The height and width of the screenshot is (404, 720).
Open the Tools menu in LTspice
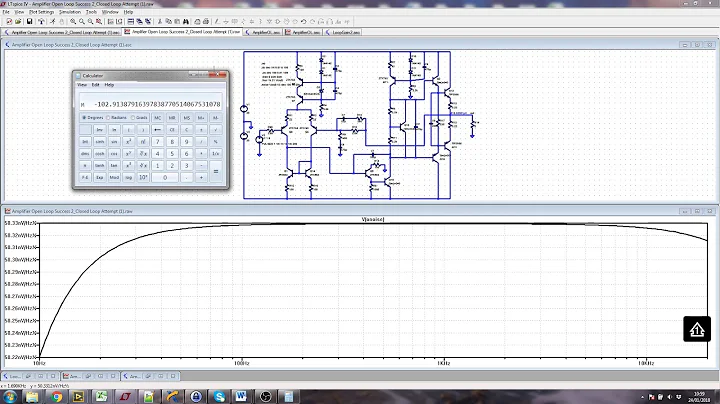pyautogui.click(x=91, y=12)
